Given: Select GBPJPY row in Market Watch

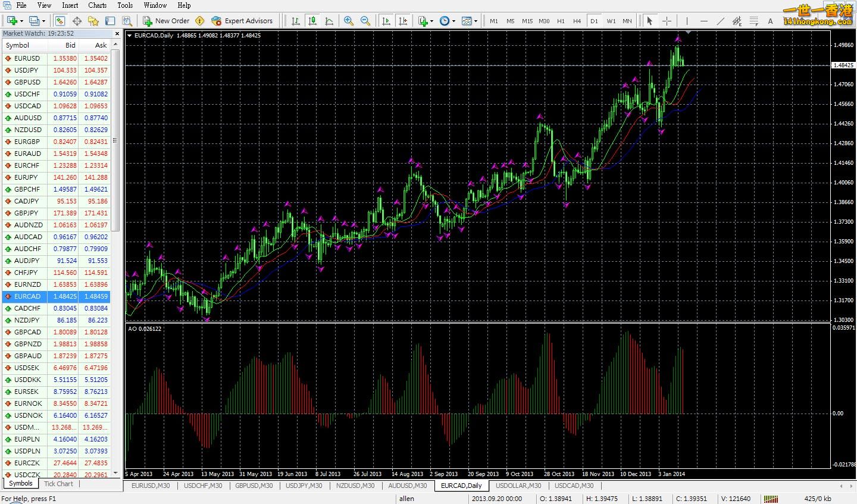Looking at the screenshot, I should [57, 213].
